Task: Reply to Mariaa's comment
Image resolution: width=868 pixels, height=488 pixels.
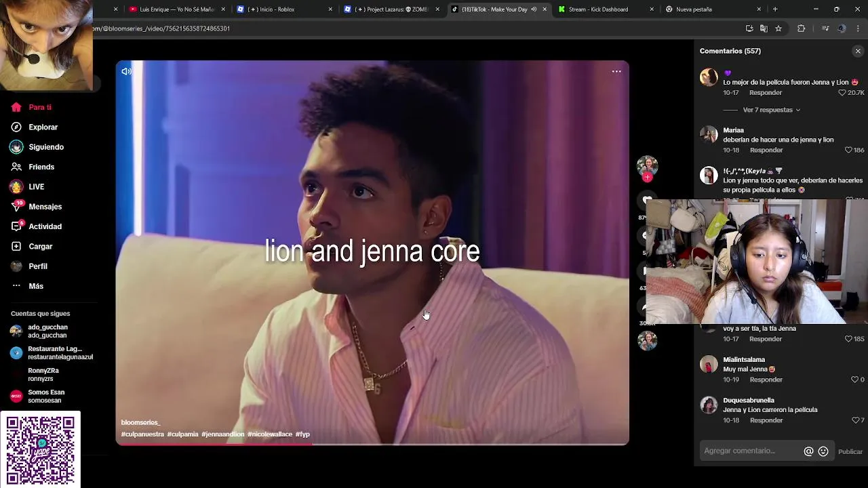Action: (x=766, y=150)
